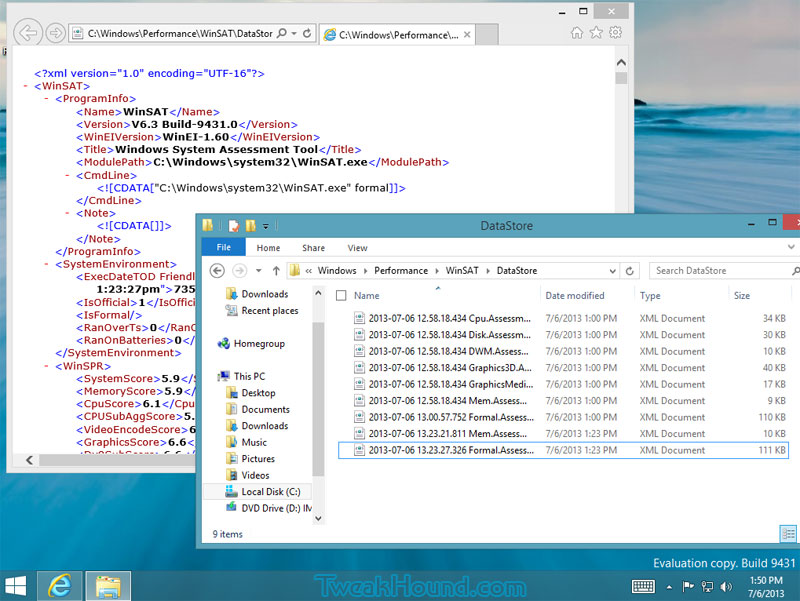800x601 pixels.
Task: Collapse the Note XML node
Action: [67, 213]
